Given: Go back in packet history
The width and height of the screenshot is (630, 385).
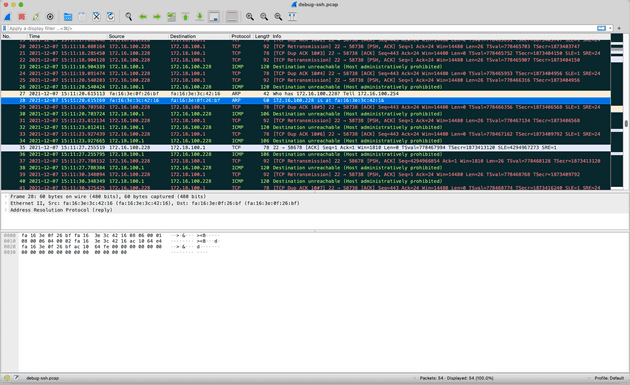Looking at the screenshot, I should point(143,17).
